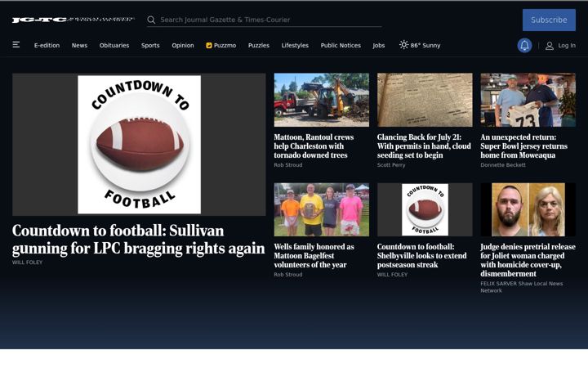This screenshot has height=368, width=588.
Task: Open the hamburger menu icon
Action: (x=16, y=45)
